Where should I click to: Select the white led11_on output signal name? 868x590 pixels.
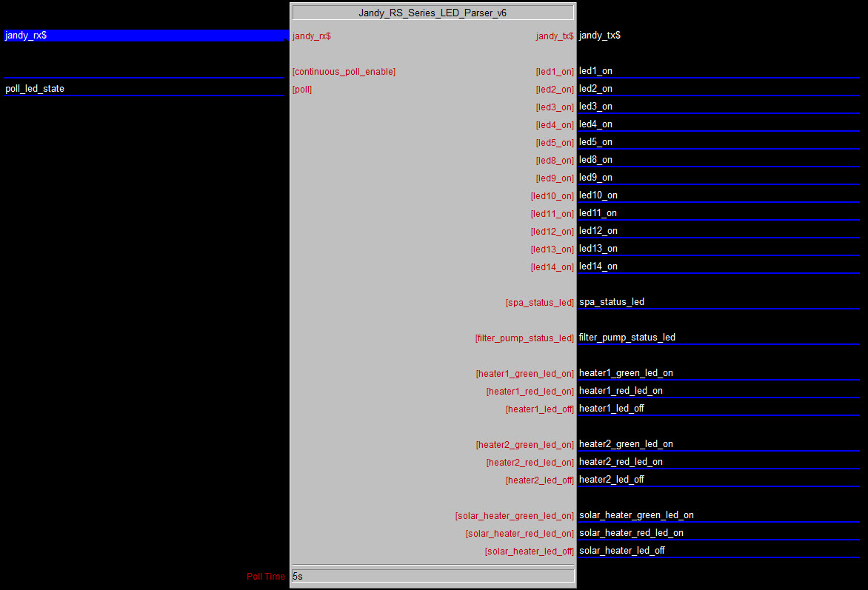(598, 212)
